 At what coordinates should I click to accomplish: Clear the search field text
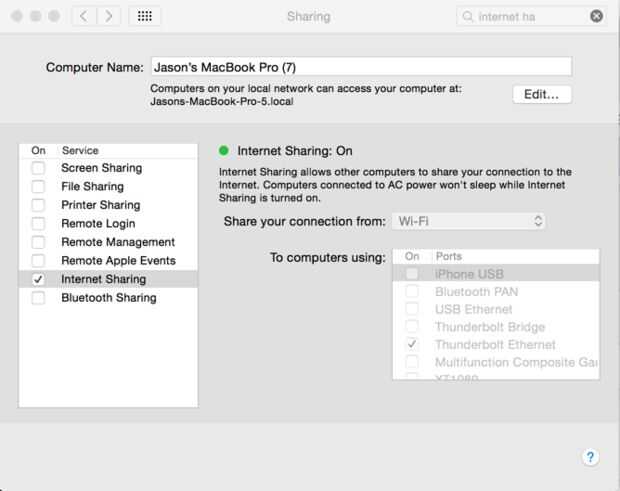coord(596,16)
